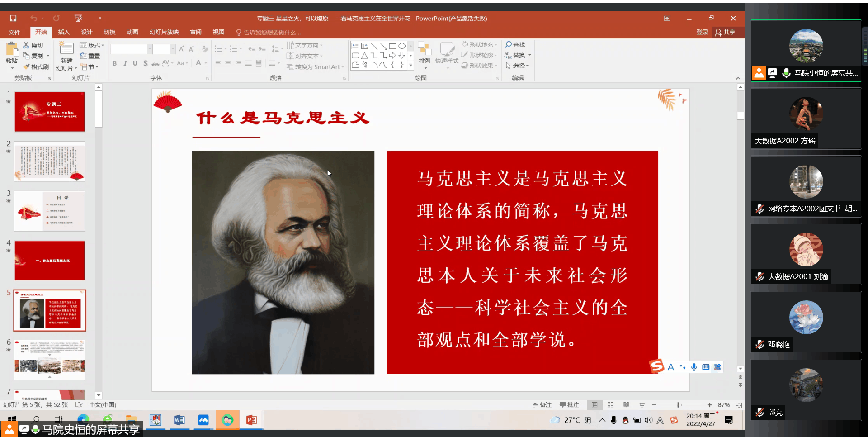Viewport: 868px width, 437px height.
Task: Click the Sign in (登录) link
Action: coord(702,32)
